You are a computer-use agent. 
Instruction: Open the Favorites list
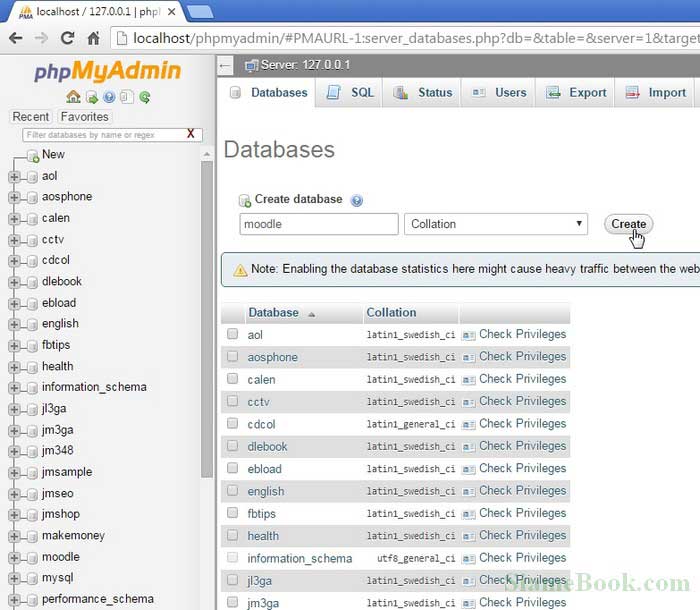click(85, 117)
